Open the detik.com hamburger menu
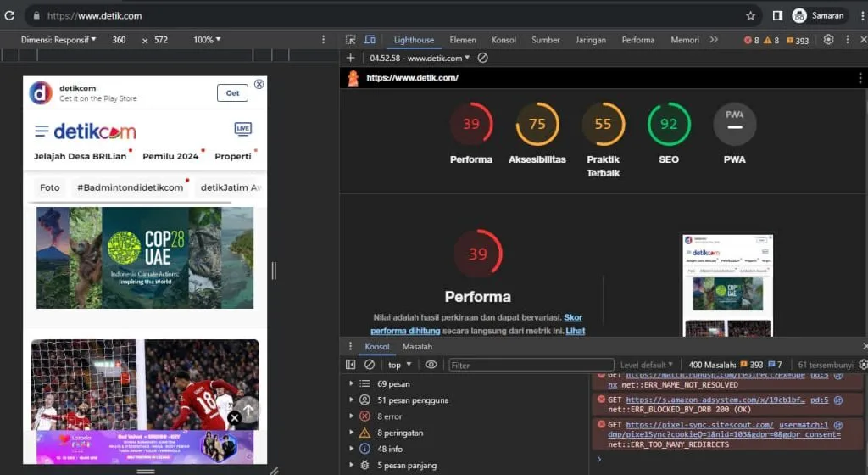868x475 pixels. [42, 131]
